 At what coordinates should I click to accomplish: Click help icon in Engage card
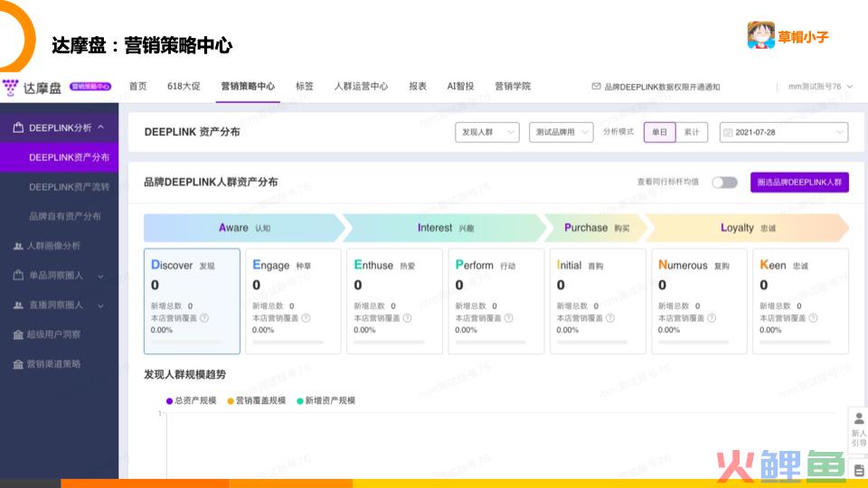306,318
